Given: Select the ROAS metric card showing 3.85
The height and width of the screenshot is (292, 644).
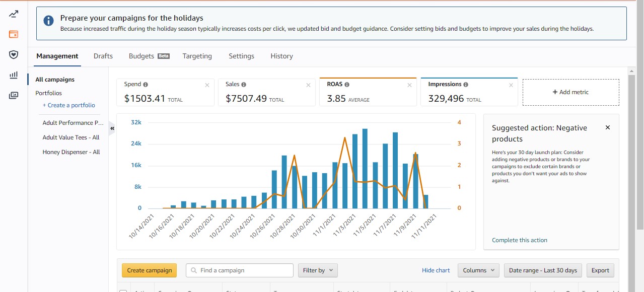Looking at the screenshot, I should (x=368, y=92).
